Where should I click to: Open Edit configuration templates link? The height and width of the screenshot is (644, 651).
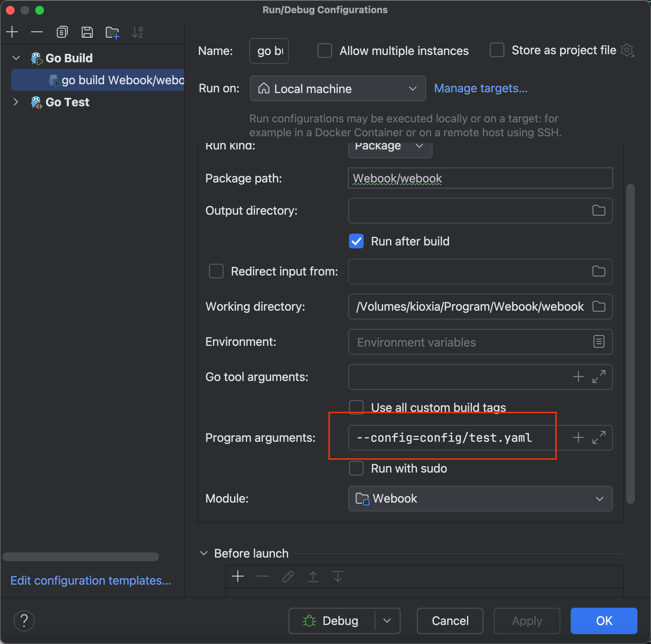[91, 581]
